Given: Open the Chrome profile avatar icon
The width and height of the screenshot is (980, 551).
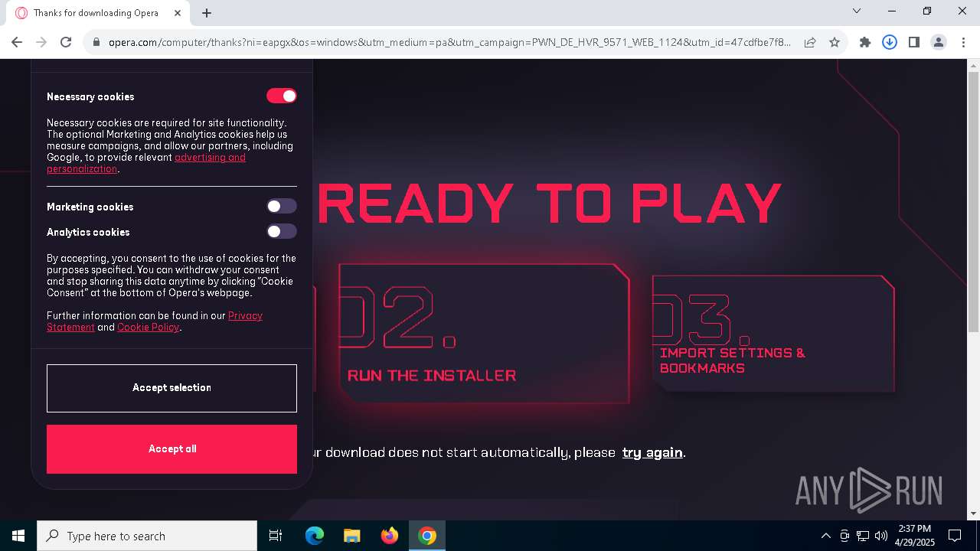Looking at the screenshot, I should 939,42.
